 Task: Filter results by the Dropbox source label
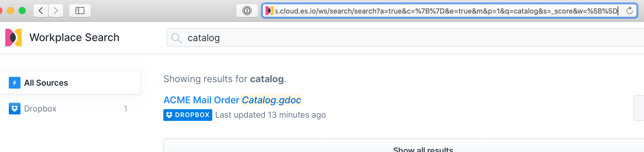coord(40,109)
